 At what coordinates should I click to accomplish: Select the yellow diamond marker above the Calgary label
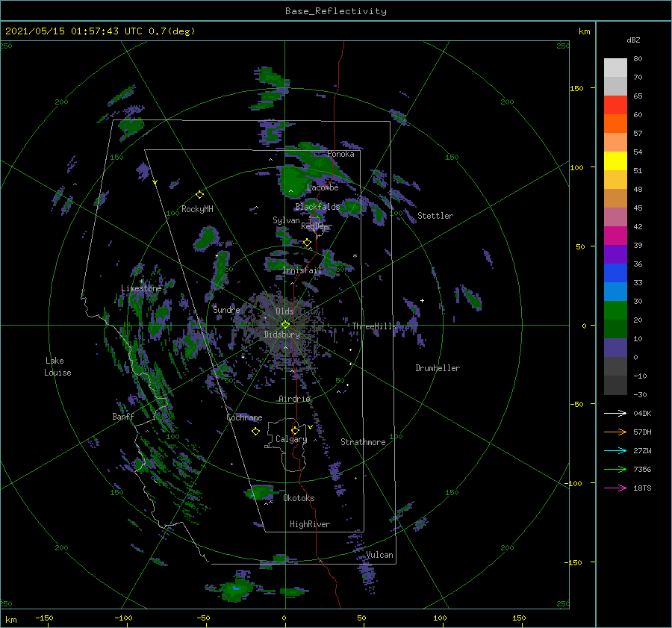(295, 430)
